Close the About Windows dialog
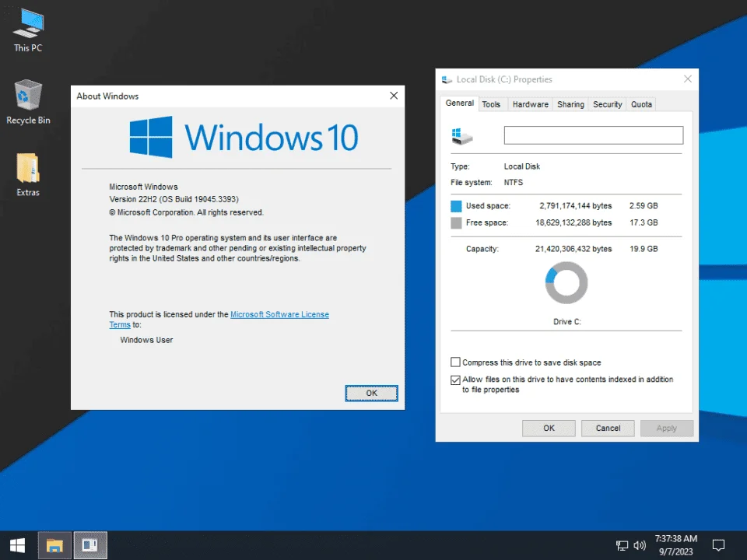Screen dimensions: 747x560 (394, 96)
